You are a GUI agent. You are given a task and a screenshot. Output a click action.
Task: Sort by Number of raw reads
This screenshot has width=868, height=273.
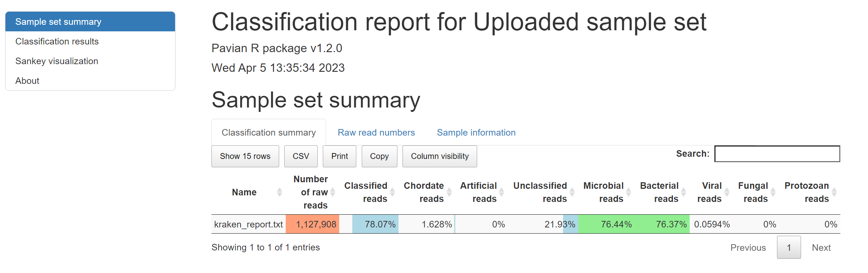(333, 192)
